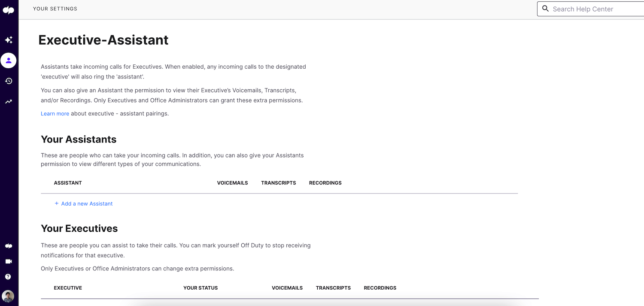This screenshot has width=644, height=306.
Task: Open Your Settings breadcrumb
Action: [55, 9]
